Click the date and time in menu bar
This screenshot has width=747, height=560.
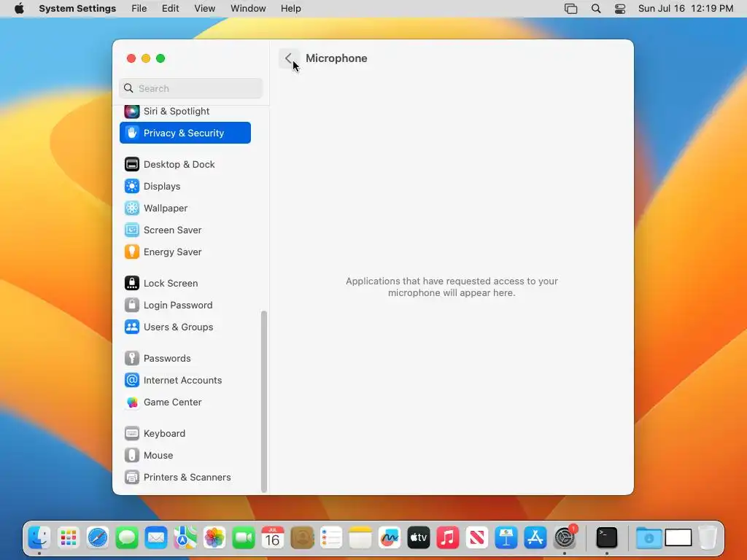pyautogui.click(x=686, y=9)
